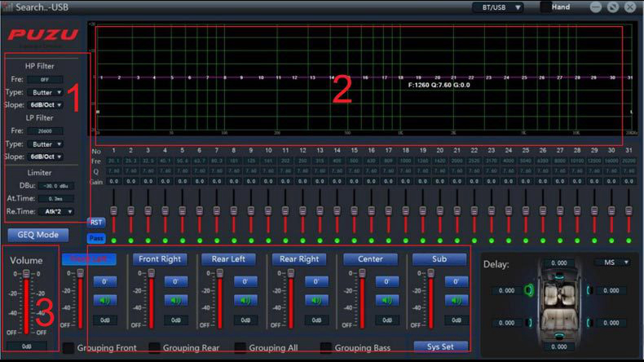
Task: Toggle the Rear Right speaker mute icon
Action: click(317, 300)
